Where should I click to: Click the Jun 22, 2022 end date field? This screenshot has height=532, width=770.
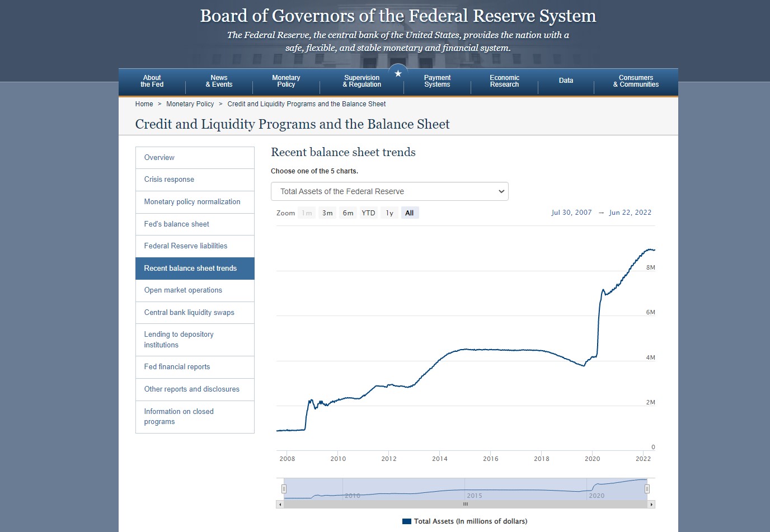630,213
